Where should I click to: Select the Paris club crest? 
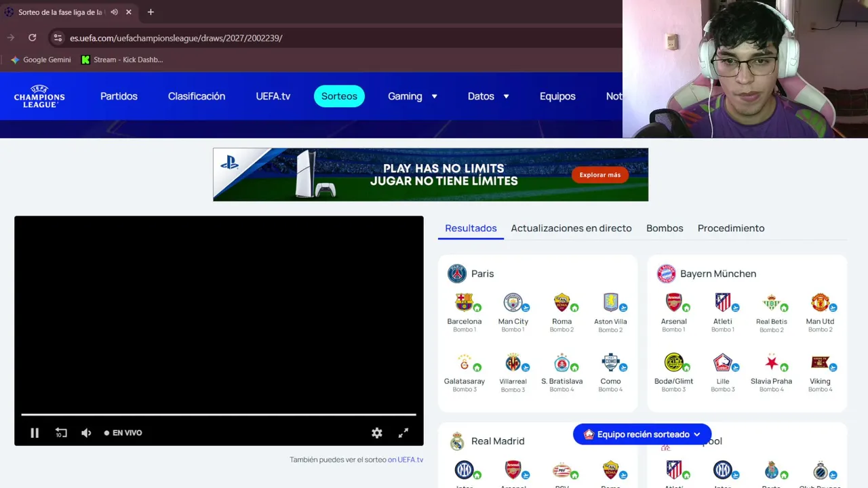[x=457, y=274]
